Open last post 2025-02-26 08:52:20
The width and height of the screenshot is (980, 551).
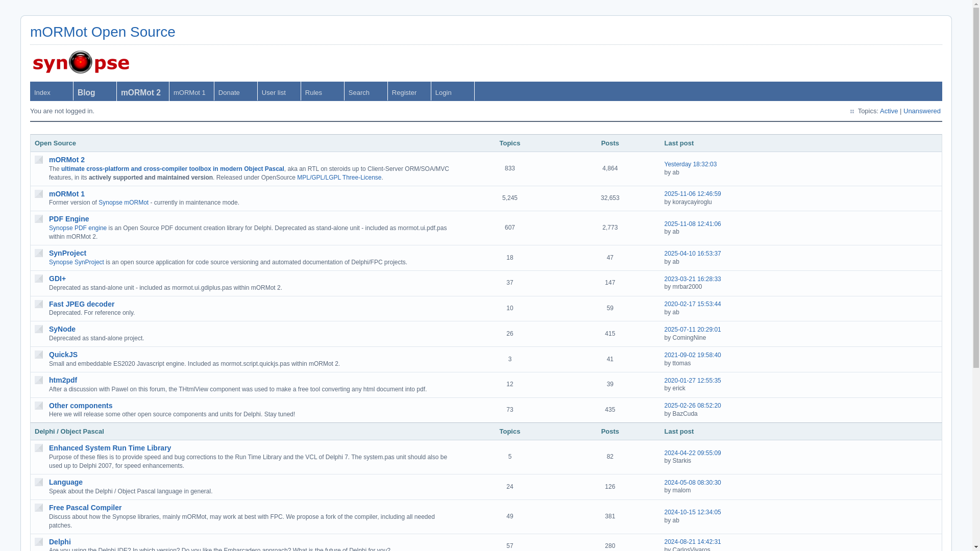tap(693, 406)
